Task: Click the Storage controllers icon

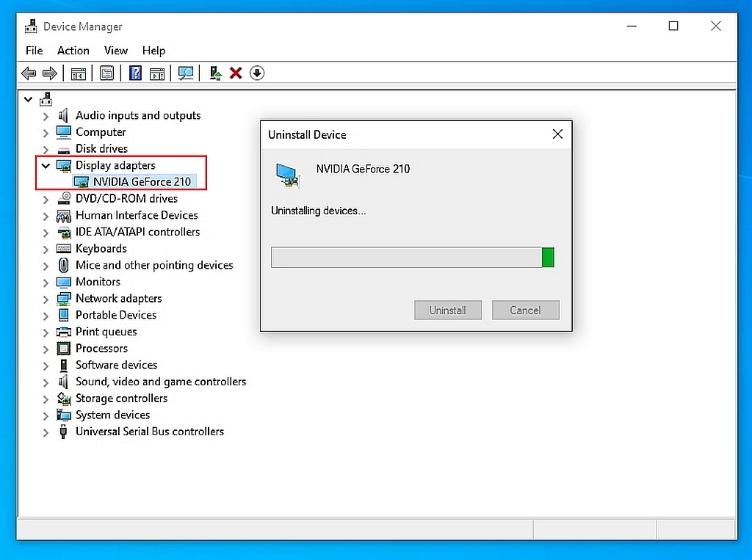Action: 64,398
